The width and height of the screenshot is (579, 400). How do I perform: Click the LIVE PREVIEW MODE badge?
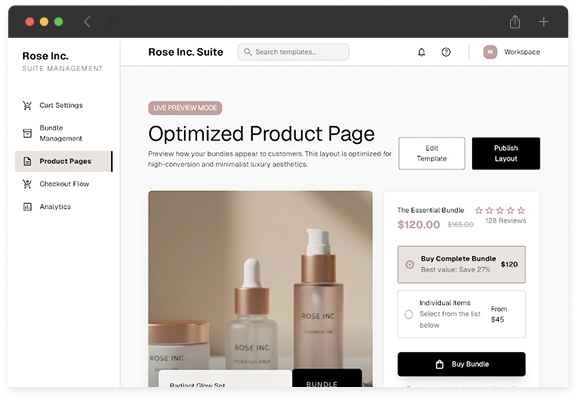coord(185,108)
